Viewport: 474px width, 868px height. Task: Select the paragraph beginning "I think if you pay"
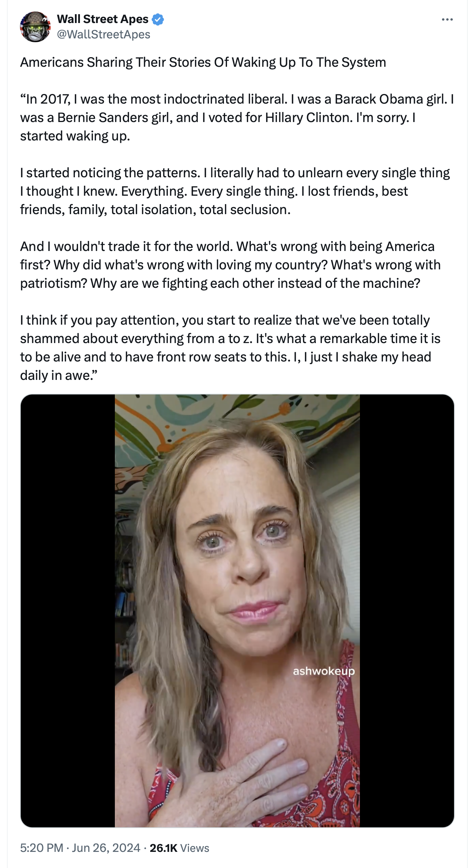[x=230, y=348]
